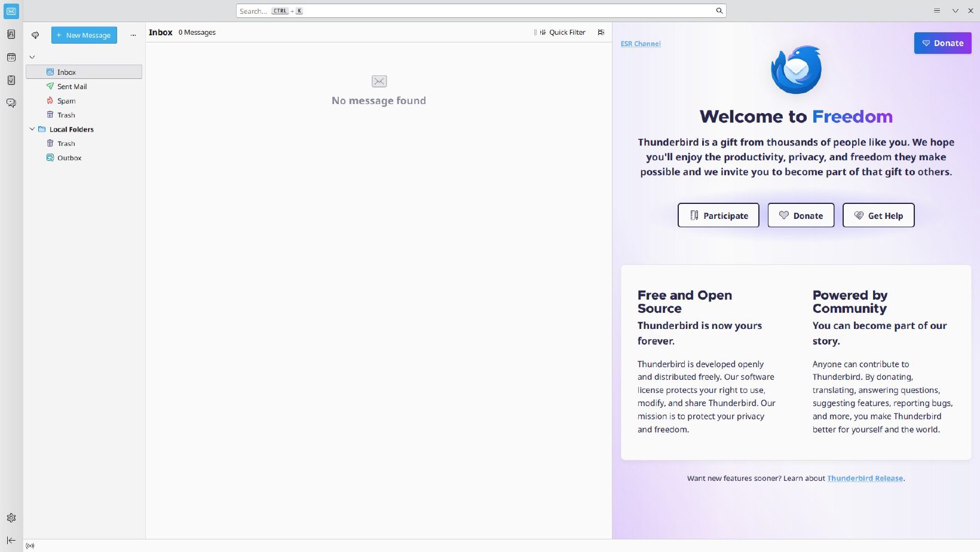Open message list display options
The image size is (980, 552).
click(601, 32)
